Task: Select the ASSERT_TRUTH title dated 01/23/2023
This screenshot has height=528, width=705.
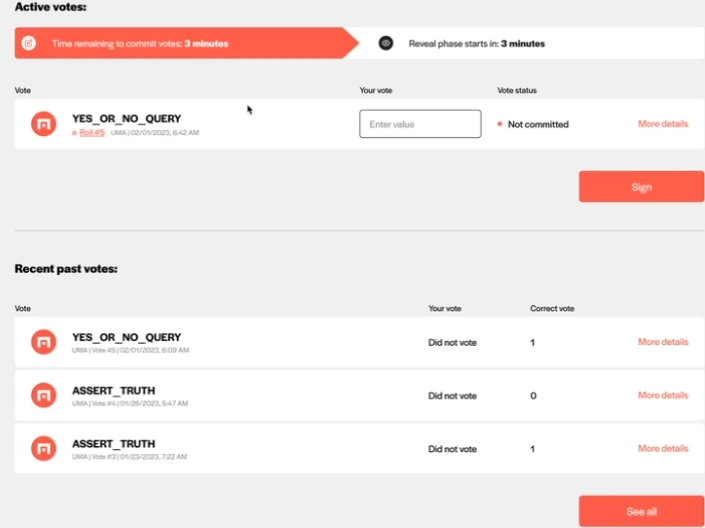Action: click(x=114, y=443)
